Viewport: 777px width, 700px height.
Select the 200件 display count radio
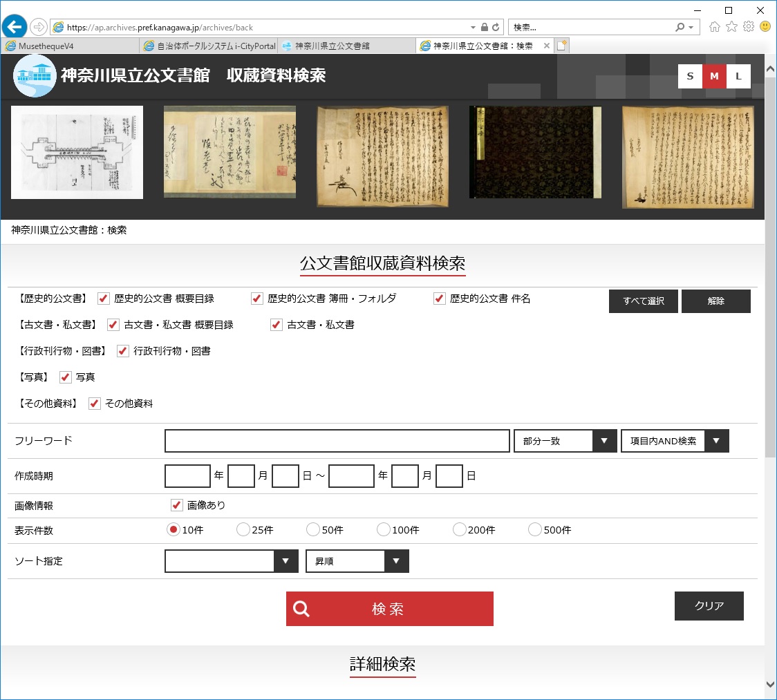click(x=460, y=529)
